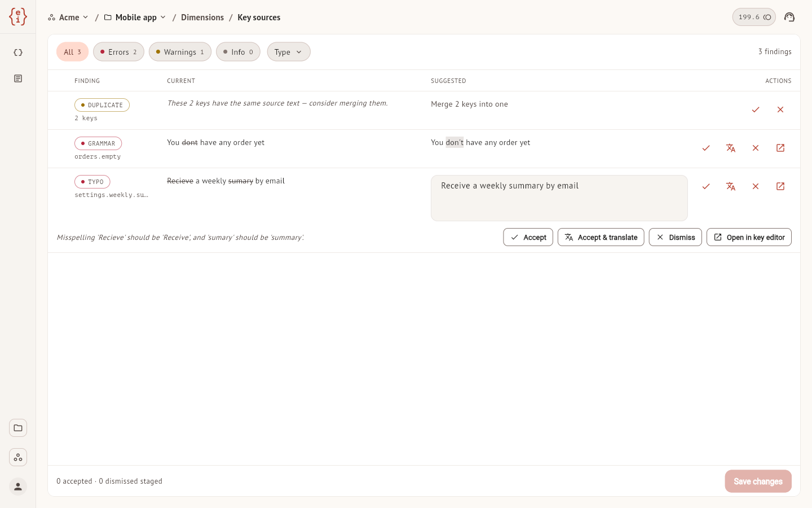Screen dimensions: 812x508
Task: Filter by Errors chip
Action: tap(118, 52)
